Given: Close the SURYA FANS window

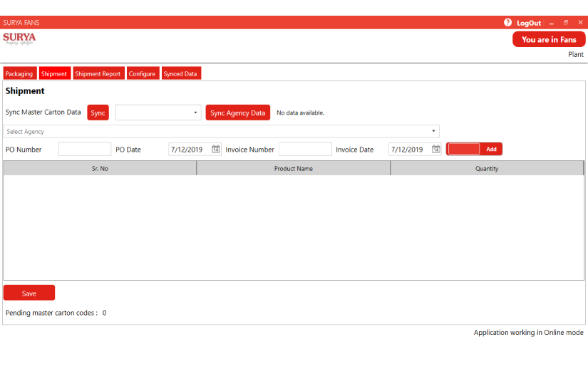Looking at the screenshot, I should click(x=580, y=23).
